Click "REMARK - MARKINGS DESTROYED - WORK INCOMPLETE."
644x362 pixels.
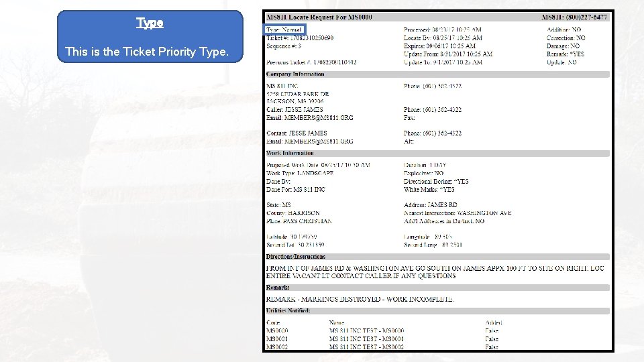click(360, 299)
